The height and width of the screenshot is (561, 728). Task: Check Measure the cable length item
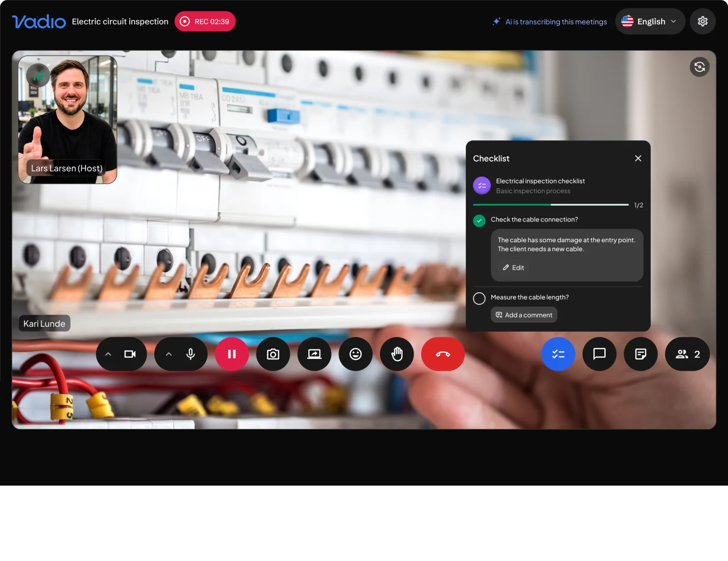point(479,298)
